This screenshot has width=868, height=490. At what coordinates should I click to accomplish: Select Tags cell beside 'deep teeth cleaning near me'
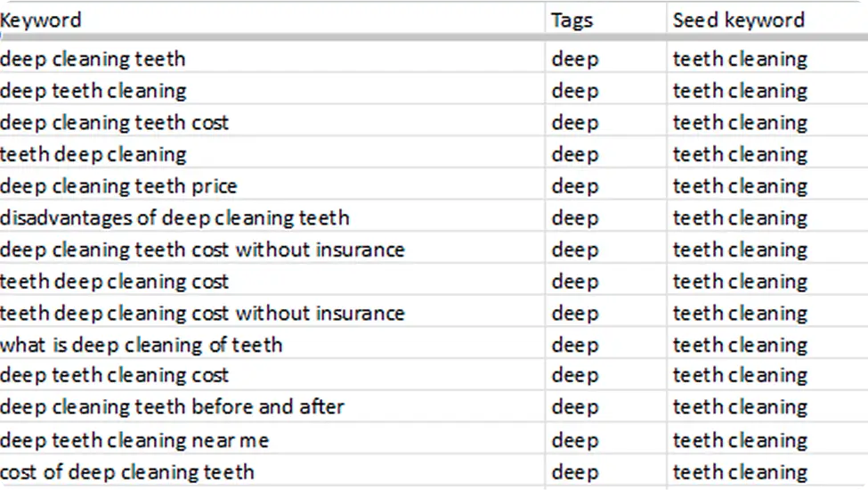tap(606, 438)
